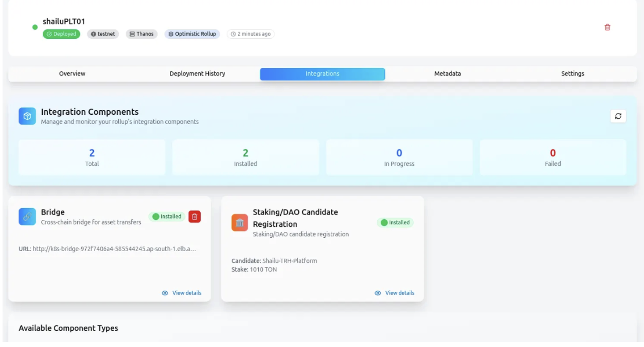Click the blue Bridge link icon
Viewport: 644px width, 347px height.
[27, 217]
